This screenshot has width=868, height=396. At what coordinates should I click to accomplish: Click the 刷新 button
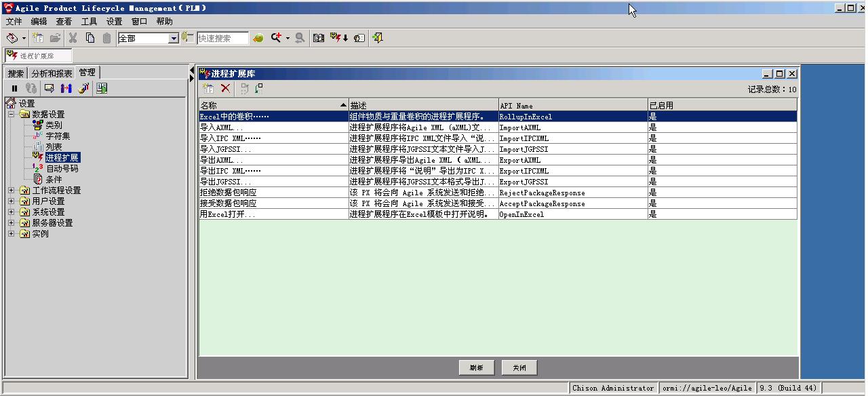(x=477, y=368)
